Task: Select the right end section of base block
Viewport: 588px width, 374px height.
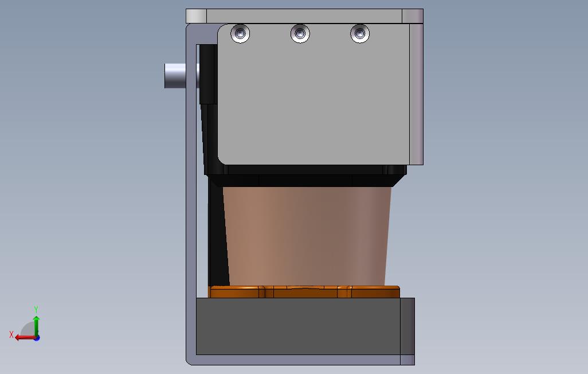Action: (407, 326)
